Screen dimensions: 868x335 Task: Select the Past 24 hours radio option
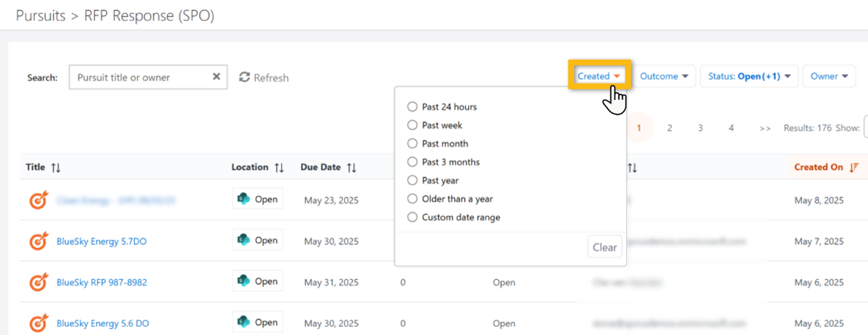click(x=412, y=107)
